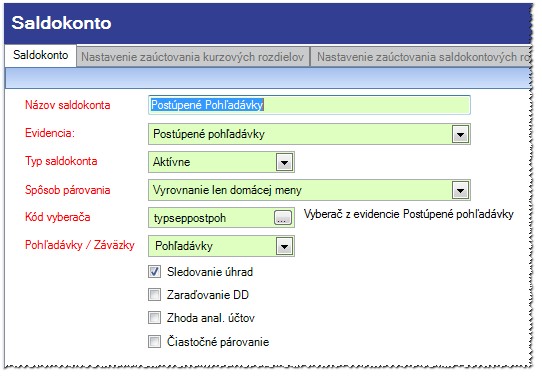Click the Evidencia: label
542x377 pixels.
pos(50,133)
